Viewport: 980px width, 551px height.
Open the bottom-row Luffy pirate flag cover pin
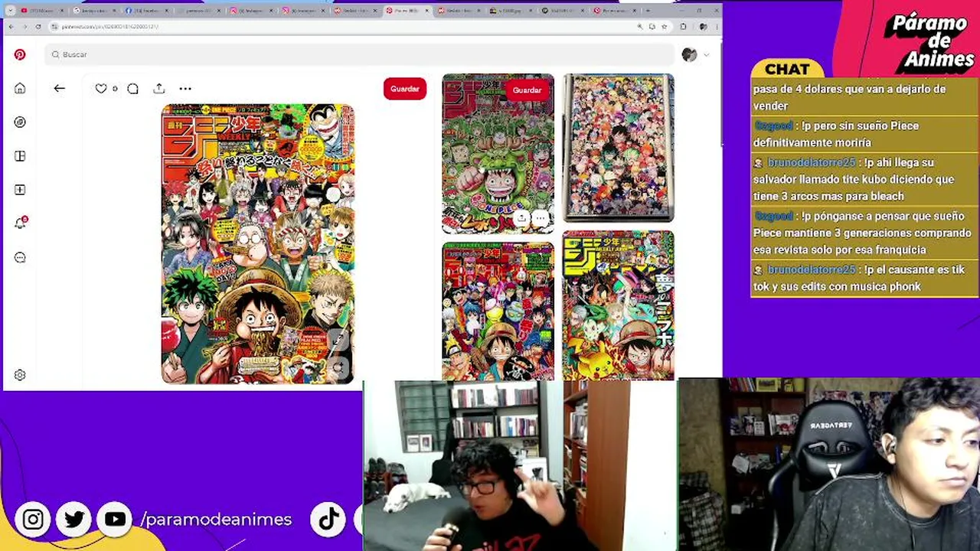tap(498, 311)
